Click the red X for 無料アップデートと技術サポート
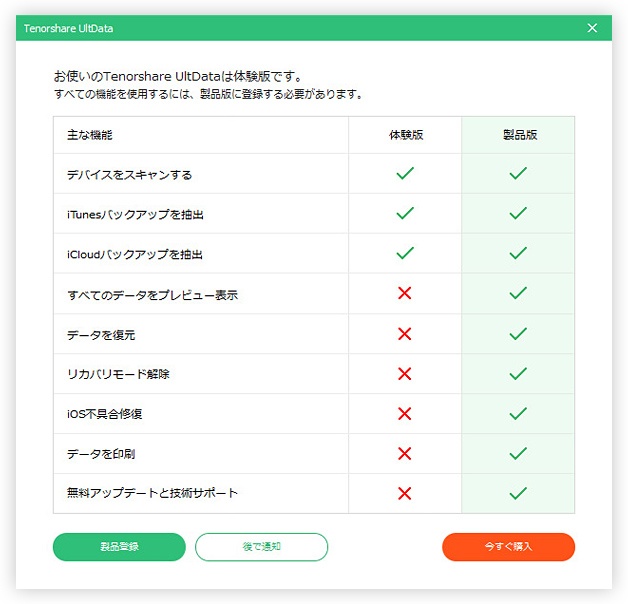The image size is (628, 604). point(405,493)
